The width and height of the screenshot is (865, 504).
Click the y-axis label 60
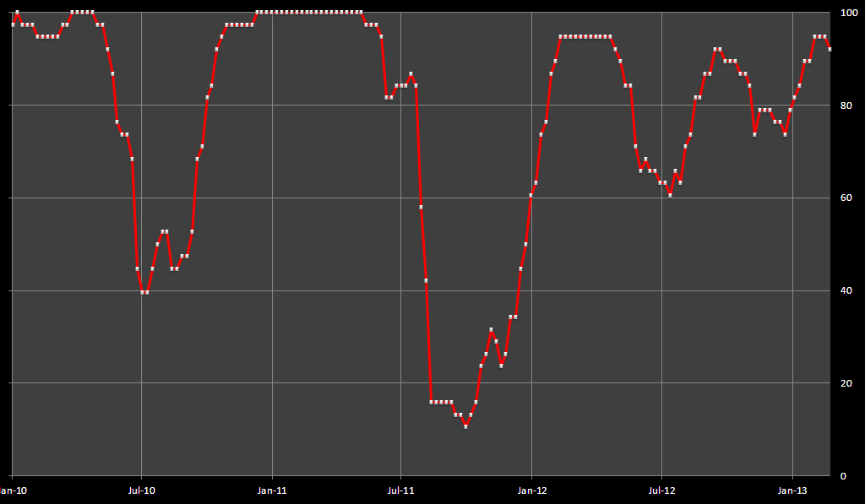pos(846,198)
